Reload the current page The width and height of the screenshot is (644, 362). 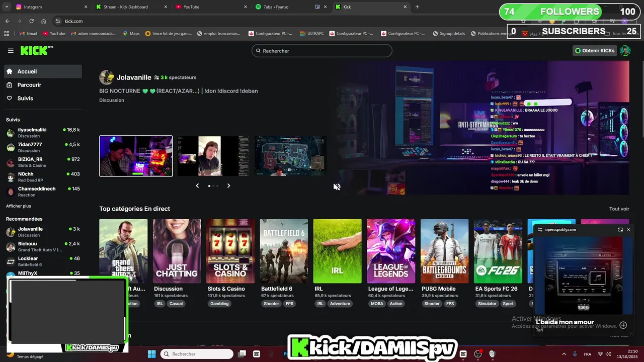31,21
